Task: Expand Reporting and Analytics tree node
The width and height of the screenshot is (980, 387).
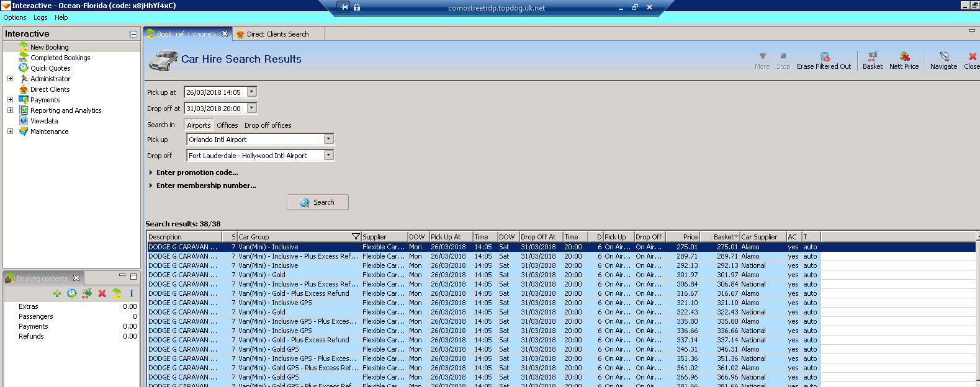Action: [x=10, y=110]
